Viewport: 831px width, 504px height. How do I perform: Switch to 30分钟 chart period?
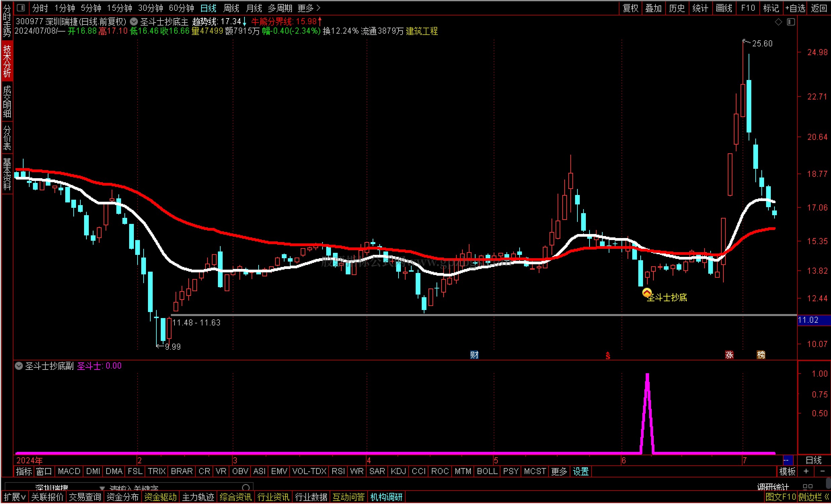[x=150, y=8]
